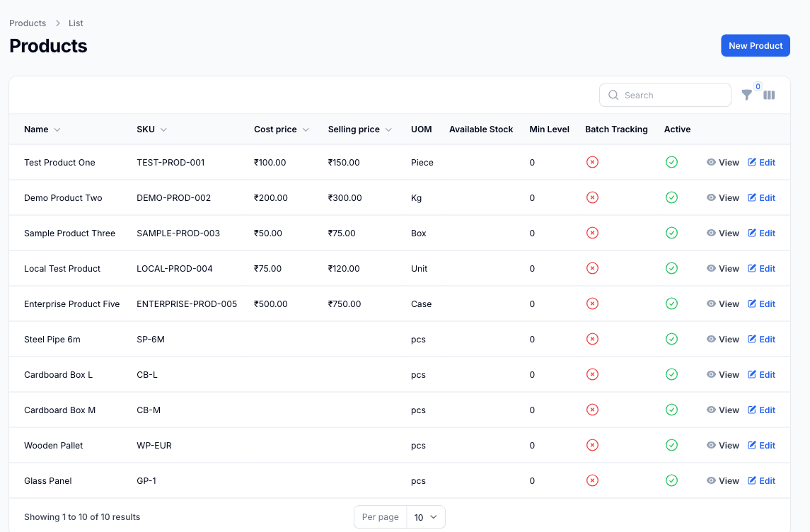Edit Sample Product Three
Viewport: 810px width, 532px height.
pyautogui.click(x=761, y=233)
